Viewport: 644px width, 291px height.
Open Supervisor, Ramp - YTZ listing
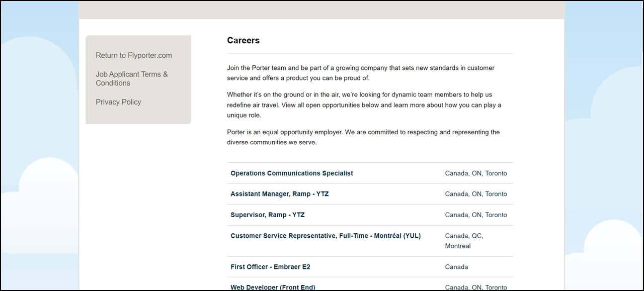(x=268, y=215)
